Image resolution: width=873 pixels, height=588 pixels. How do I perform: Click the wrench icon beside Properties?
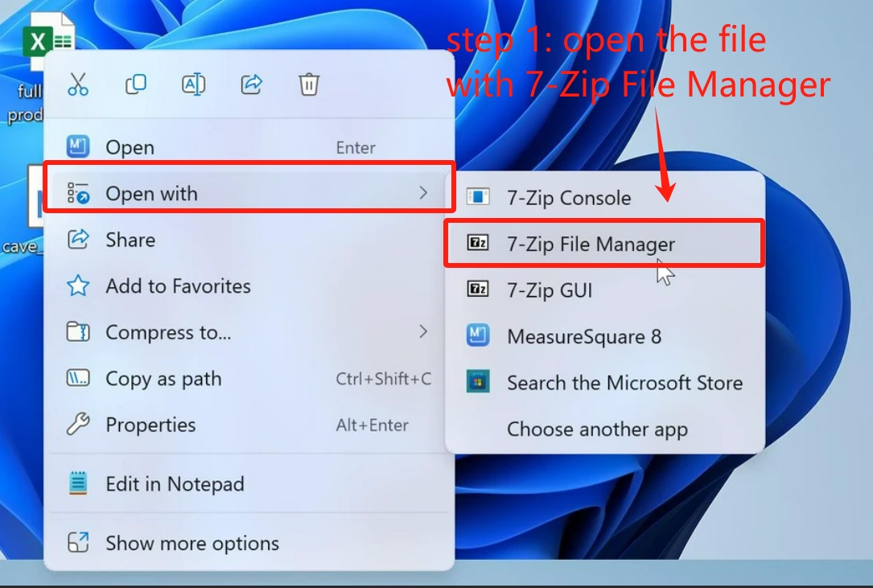(x=78, y=424)
